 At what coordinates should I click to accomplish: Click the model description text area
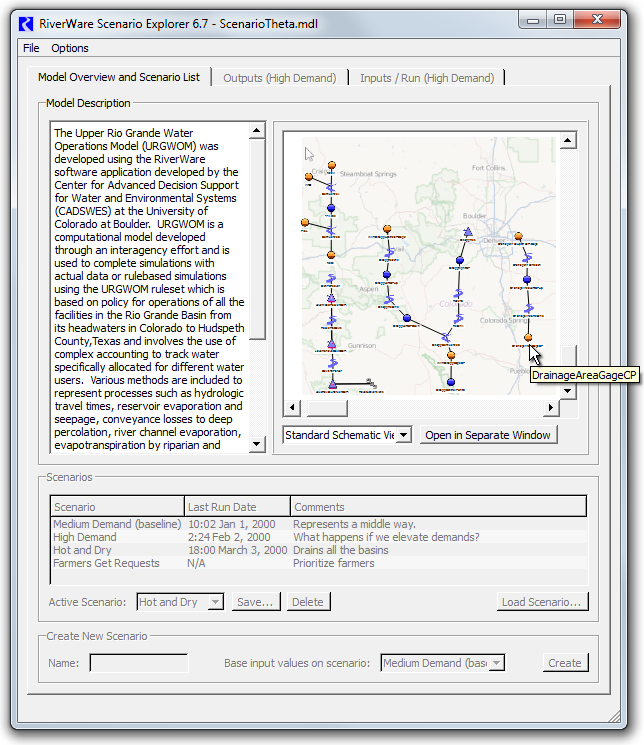pos(150,288)
